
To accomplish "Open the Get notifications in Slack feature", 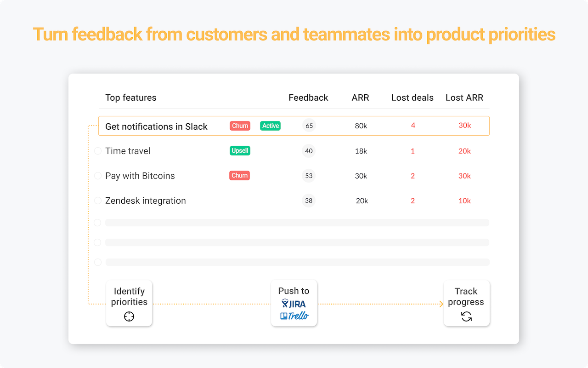I will 156,126.
